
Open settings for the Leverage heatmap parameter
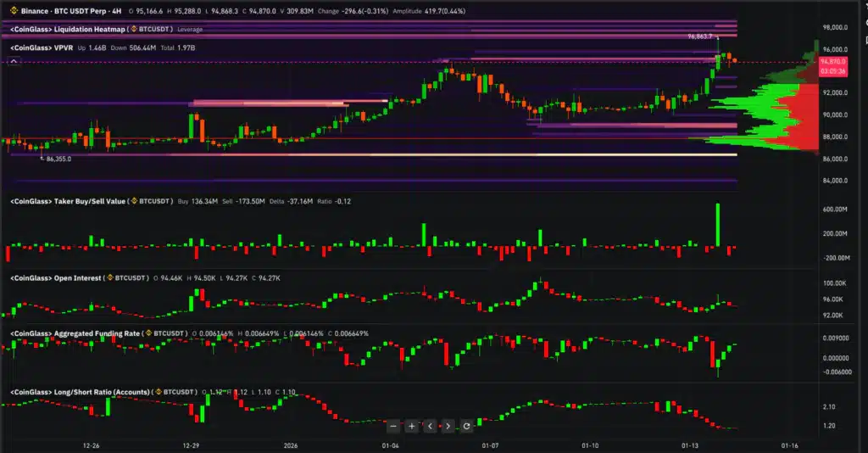[190, 30]
